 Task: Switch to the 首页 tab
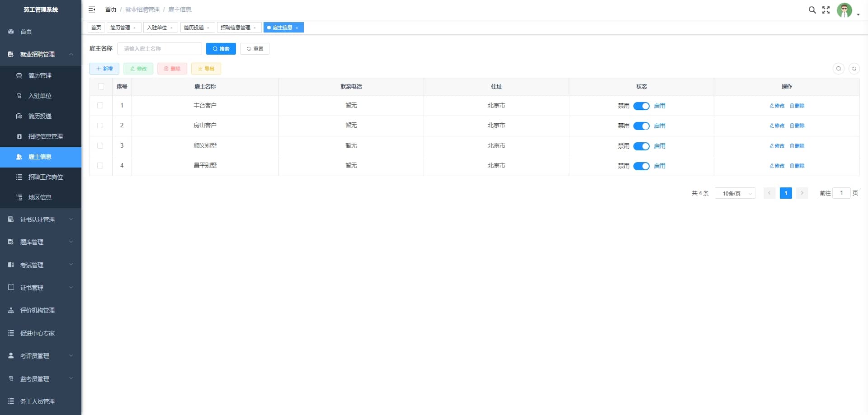click(x=96, y=28)
